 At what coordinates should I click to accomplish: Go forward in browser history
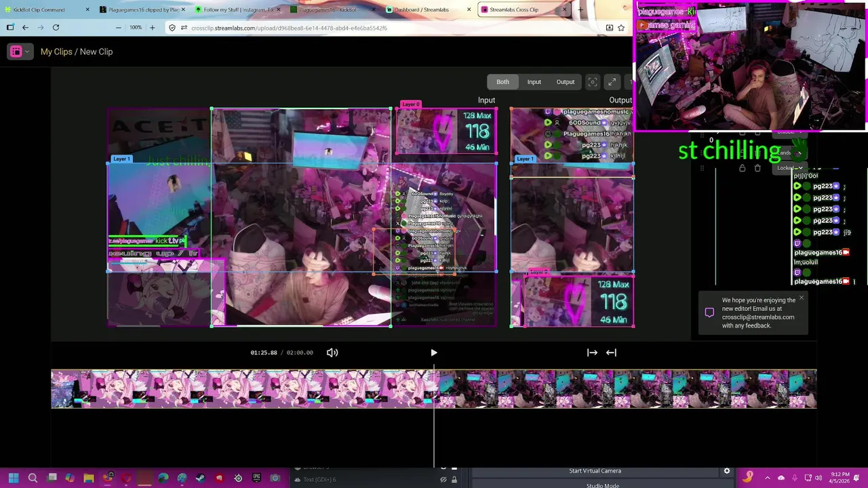40,28
